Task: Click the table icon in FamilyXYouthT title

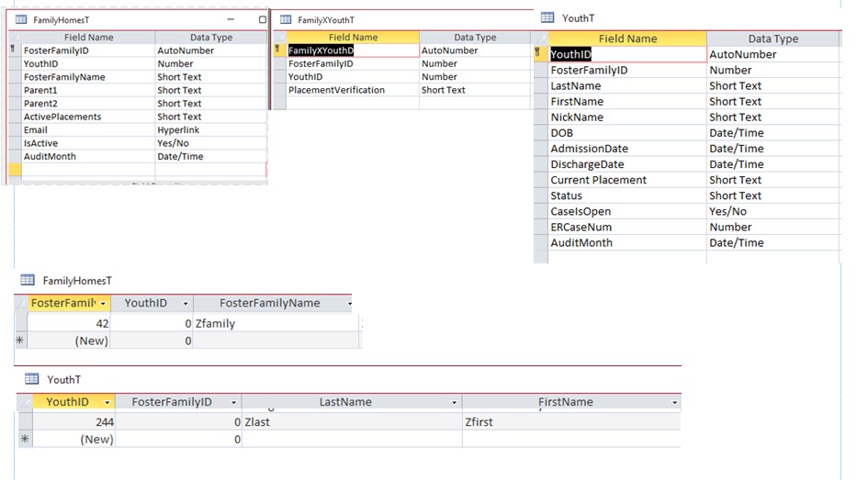Action: pyautogui.click(x=286, y=19)
